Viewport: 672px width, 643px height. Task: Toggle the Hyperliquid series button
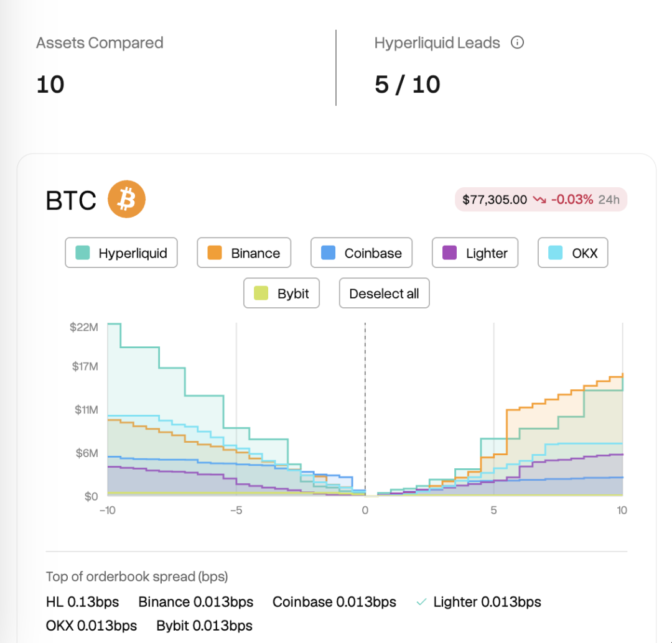121,252
